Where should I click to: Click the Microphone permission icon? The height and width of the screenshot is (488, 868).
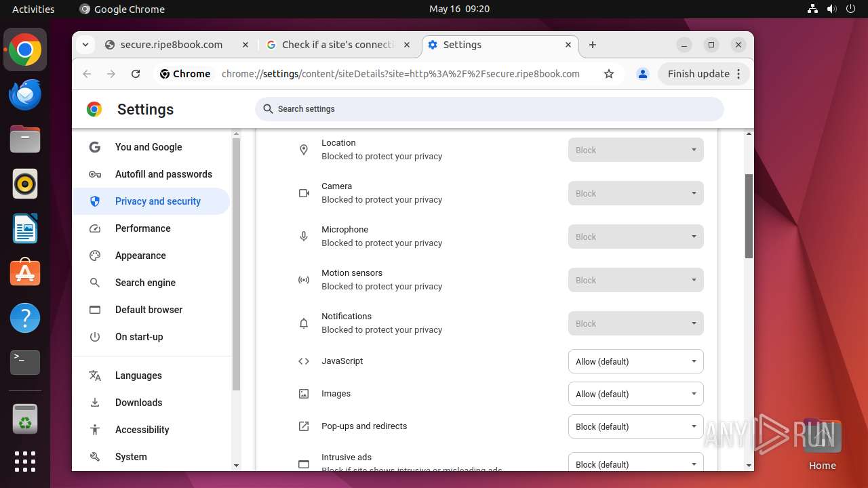tap(304, 237)
